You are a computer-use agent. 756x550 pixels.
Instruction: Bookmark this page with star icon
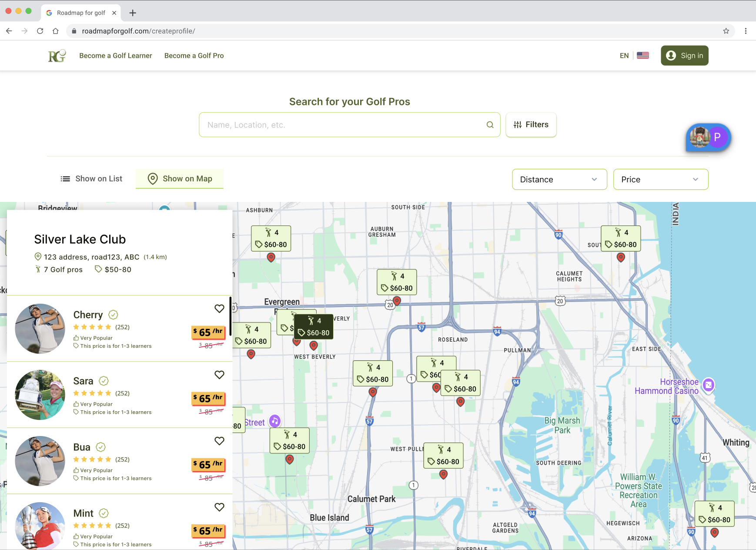click(726, 31)
